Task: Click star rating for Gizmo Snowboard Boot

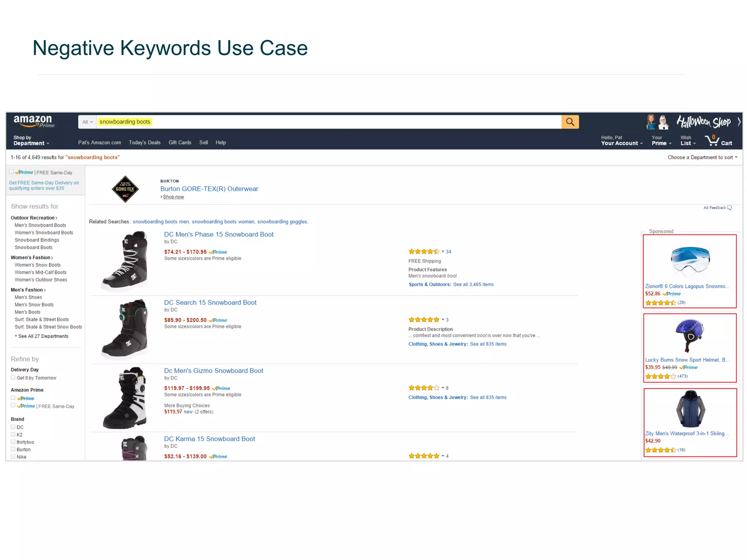Action: point(424,388)
